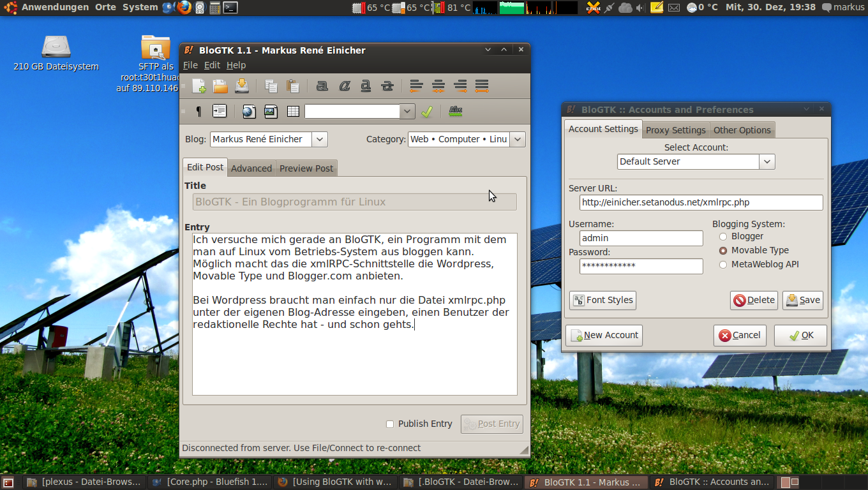Align text right in BloGTK toolbar
Viewport: 868px width, 490px height.
pyautogui.click(x=460, y=86)
